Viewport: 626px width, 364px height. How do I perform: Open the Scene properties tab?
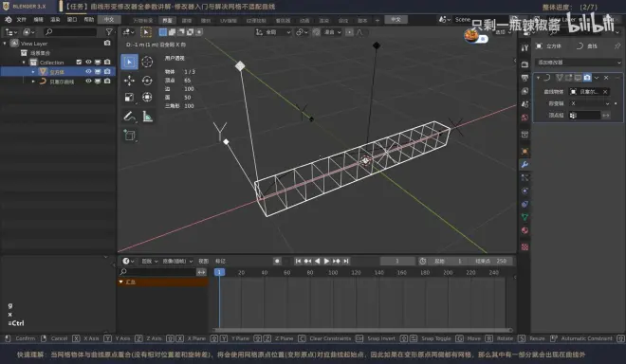click(525, 104)
